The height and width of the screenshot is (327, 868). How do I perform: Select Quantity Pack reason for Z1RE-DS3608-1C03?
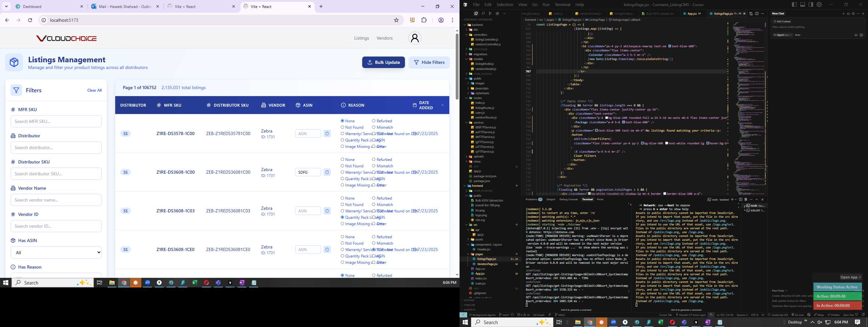[x=342, y=217]
